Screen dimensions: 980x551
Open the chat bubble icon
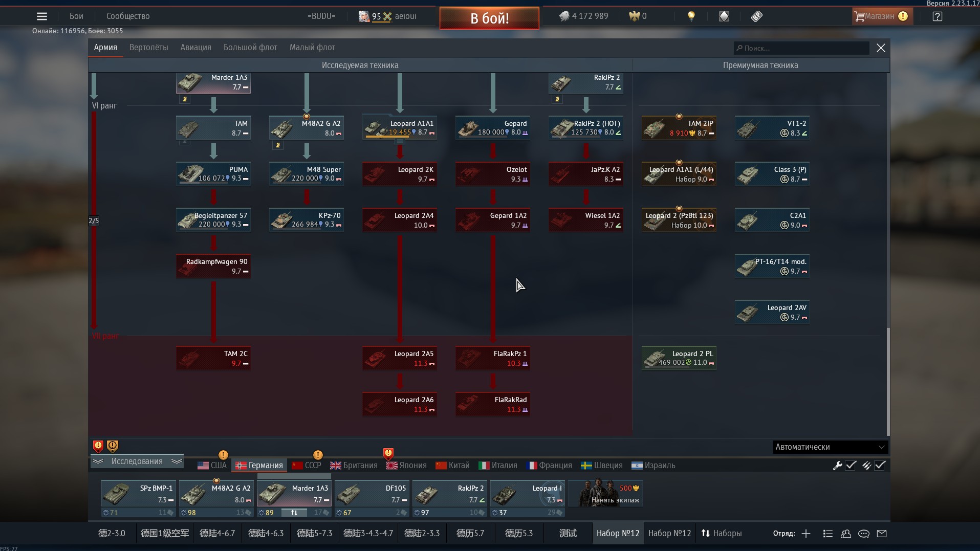(x=864, y=534)
